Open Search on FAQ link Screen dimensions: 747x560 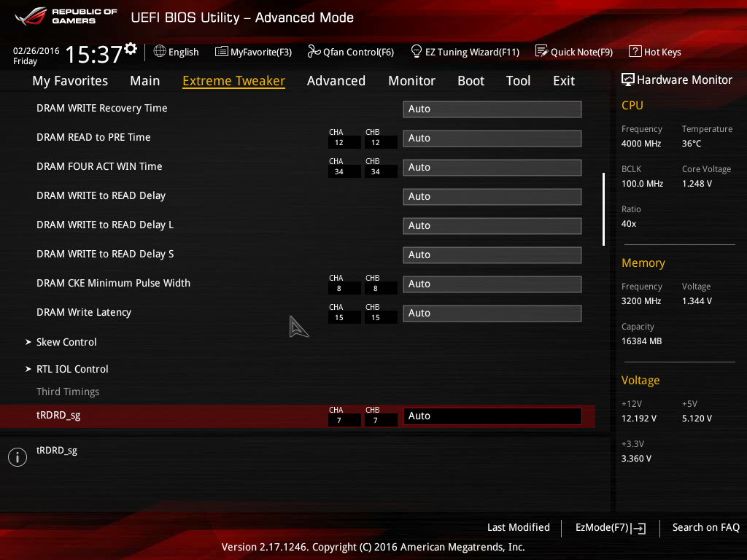705,527
